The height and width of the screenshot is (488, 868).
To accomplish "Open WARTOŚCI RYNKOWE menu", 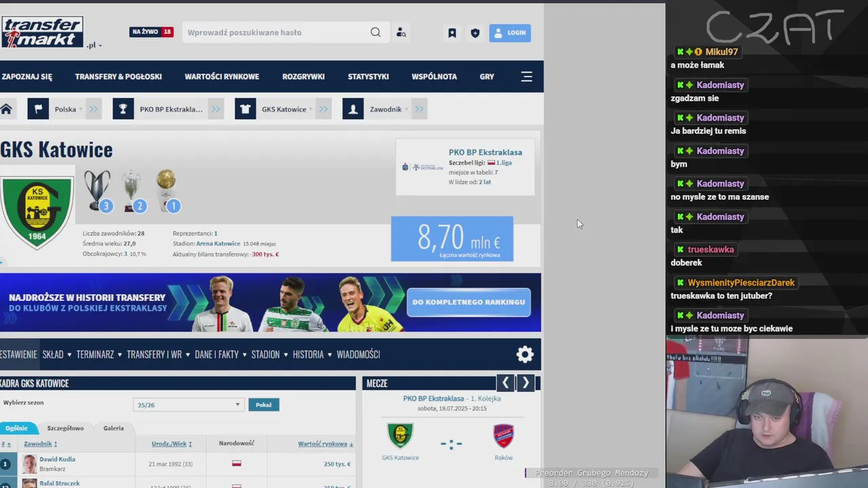I will (222, 77).
